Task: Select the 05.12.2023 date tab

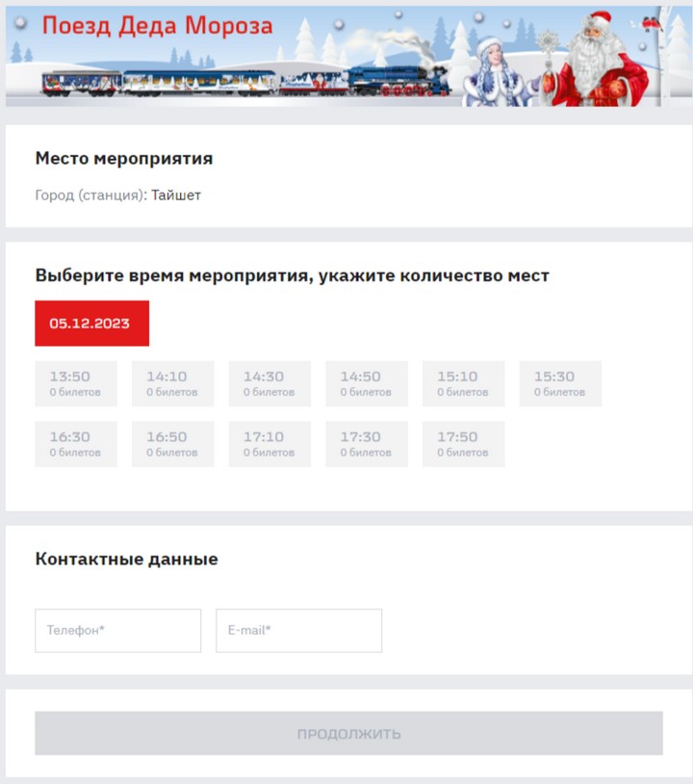Action: [x=92, y=323]
